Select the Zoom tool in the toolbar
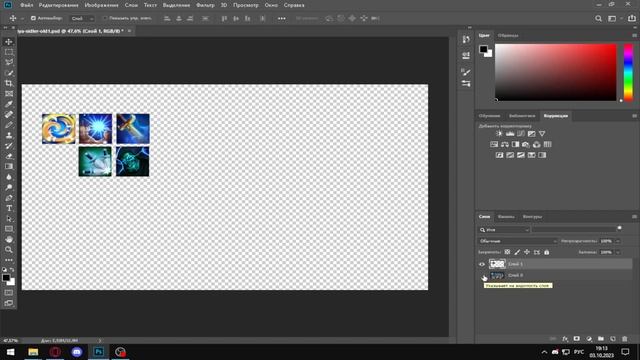 9,250
